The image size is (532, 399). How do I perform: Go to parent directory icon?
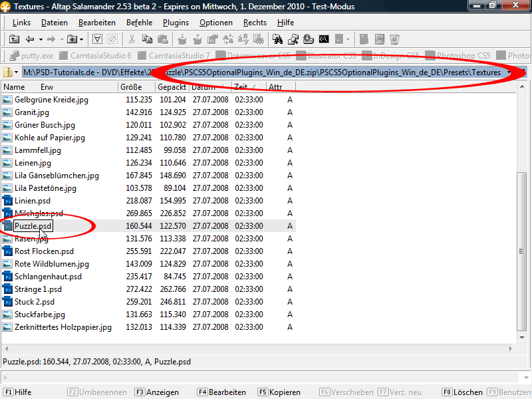[x=14, y=39]
